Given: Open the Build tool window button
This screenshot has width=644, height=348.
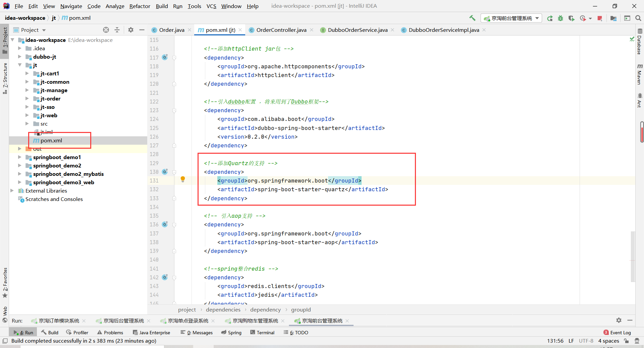Looking at the screenshot, I should click(50, 333).
